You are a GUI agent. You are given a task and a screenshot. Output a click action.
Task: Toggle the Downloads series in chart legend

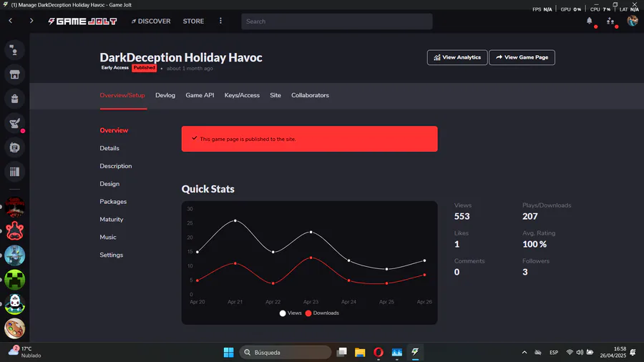(323, 313)
